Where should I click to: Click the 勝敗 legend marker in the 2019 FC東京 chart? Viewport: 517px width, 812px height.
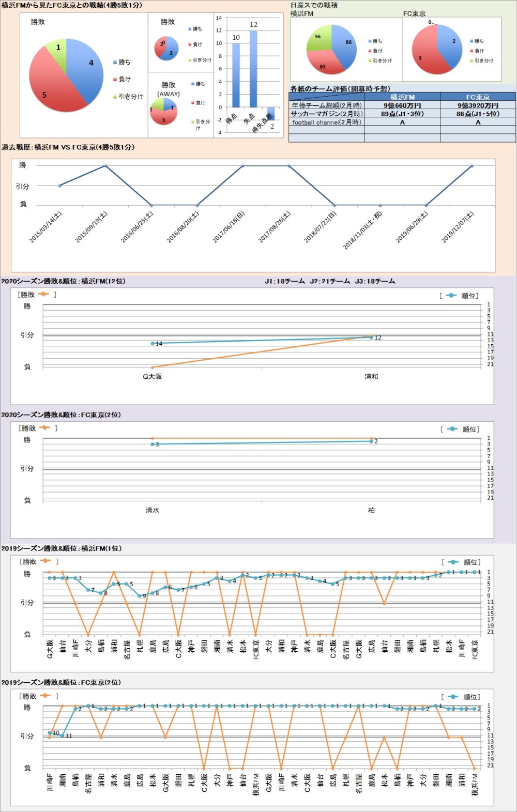point(45,696)
